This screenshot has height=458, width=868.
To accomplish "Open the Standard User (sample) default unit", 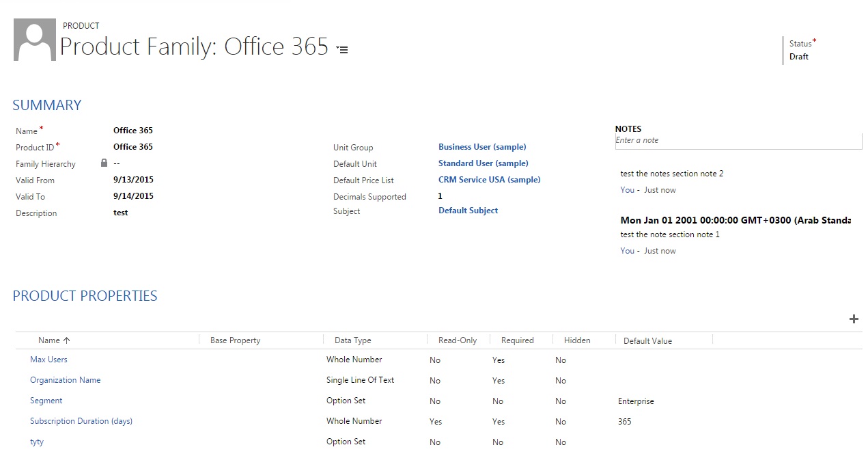I will [484, 163].
